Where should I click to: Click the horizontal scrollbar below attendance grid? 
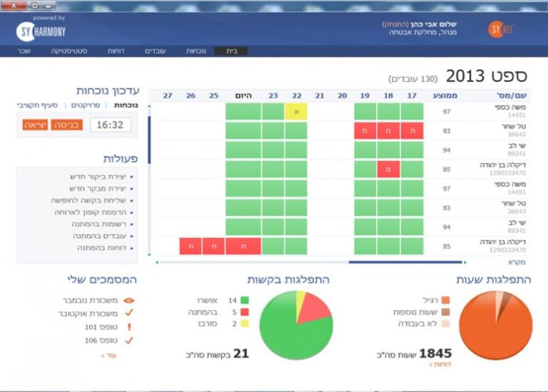click(384, 262)
